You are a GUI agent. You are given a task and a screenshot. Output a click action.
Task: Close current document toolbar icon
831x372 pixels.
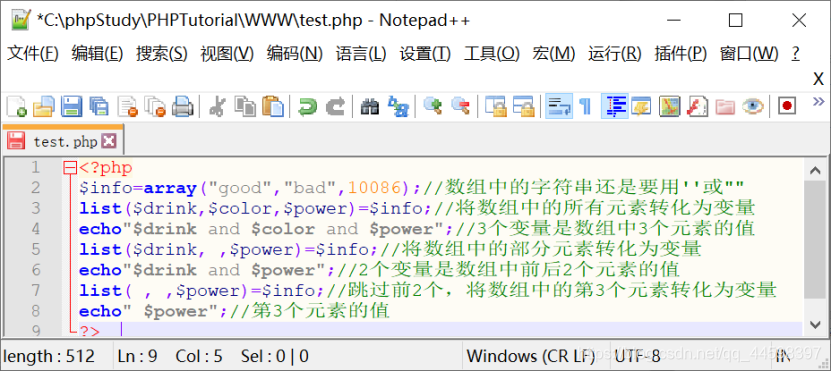pyautogui.click(x=127, y=107)
